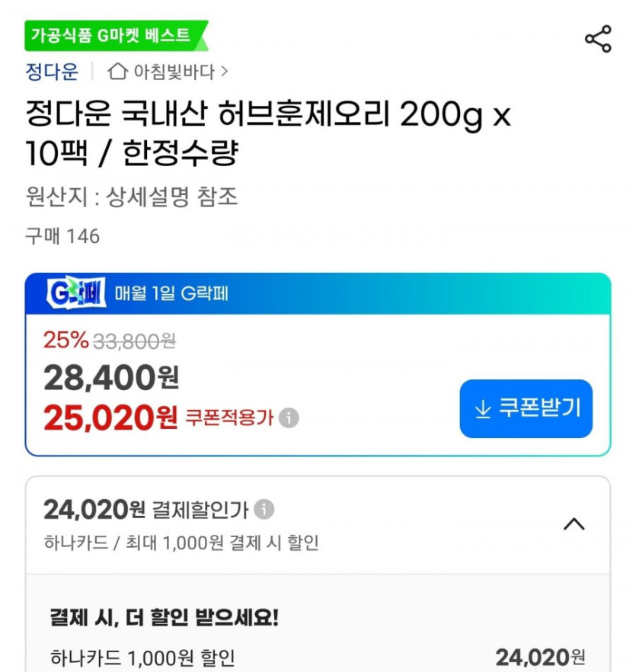This screenshot has height=672, width=636.
Task: Open the 정다운 brand link
Action: (52, 72)
